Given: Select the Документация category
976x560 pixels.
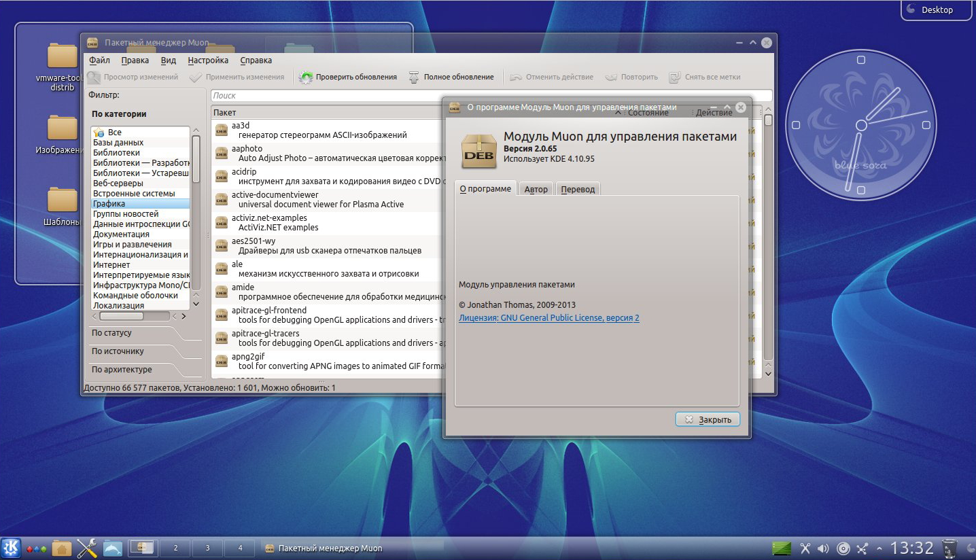Looking at the screenshot, I should 141,234.
